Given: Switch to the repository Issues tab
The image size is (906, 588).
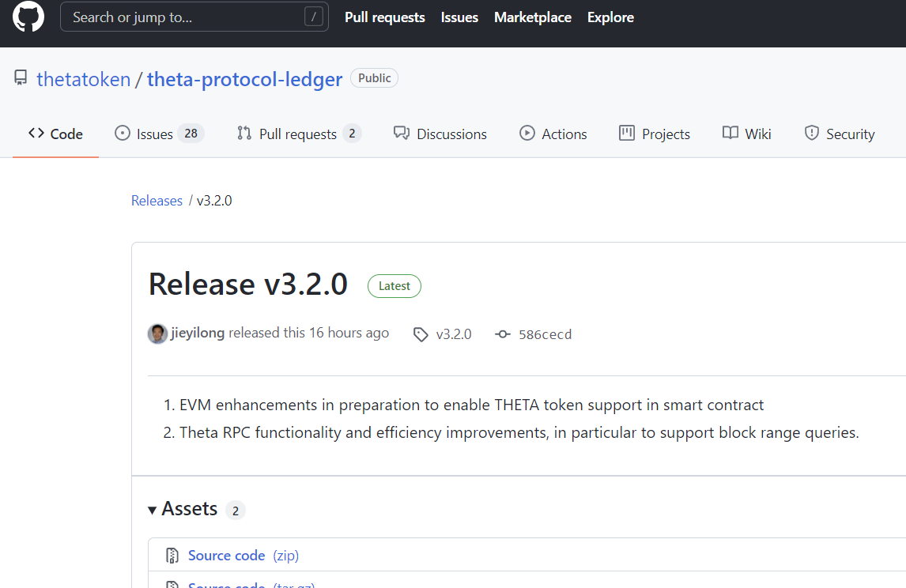Looking at the screenshot, I should (x=159, y=134).
